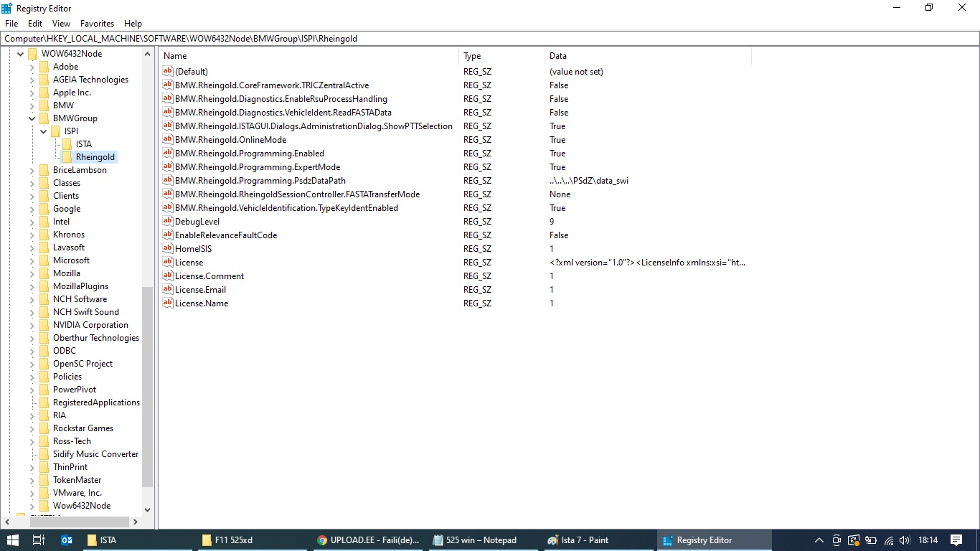Select the License.Comment value row
Viewport: 980px width, 551px height.
[209, 276]
